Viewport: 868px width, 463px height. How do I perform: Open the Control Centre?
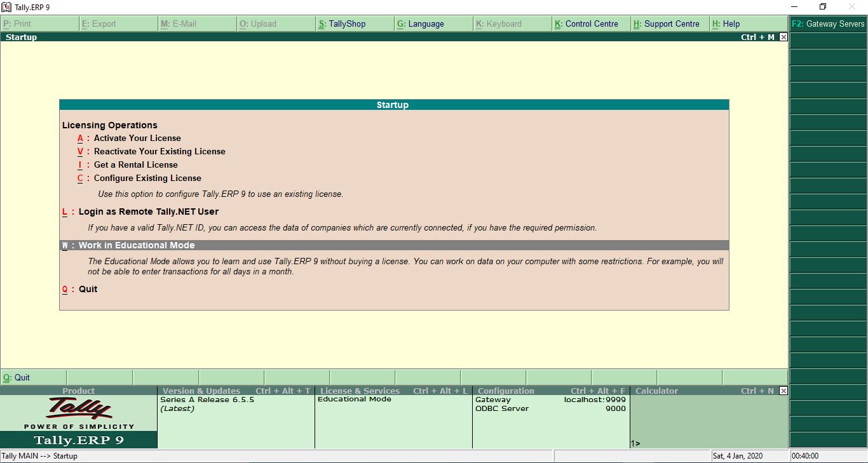[591, 23]
